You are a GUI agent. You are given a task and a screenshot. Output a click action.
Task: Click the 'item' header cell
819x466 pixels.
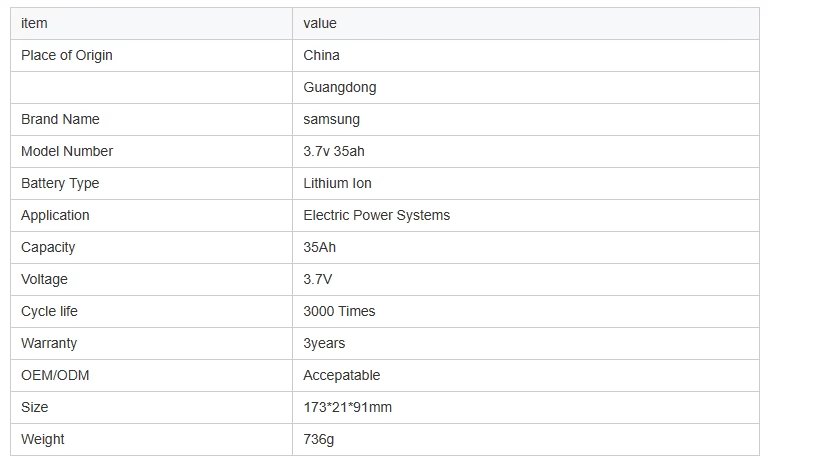[151, 24]
